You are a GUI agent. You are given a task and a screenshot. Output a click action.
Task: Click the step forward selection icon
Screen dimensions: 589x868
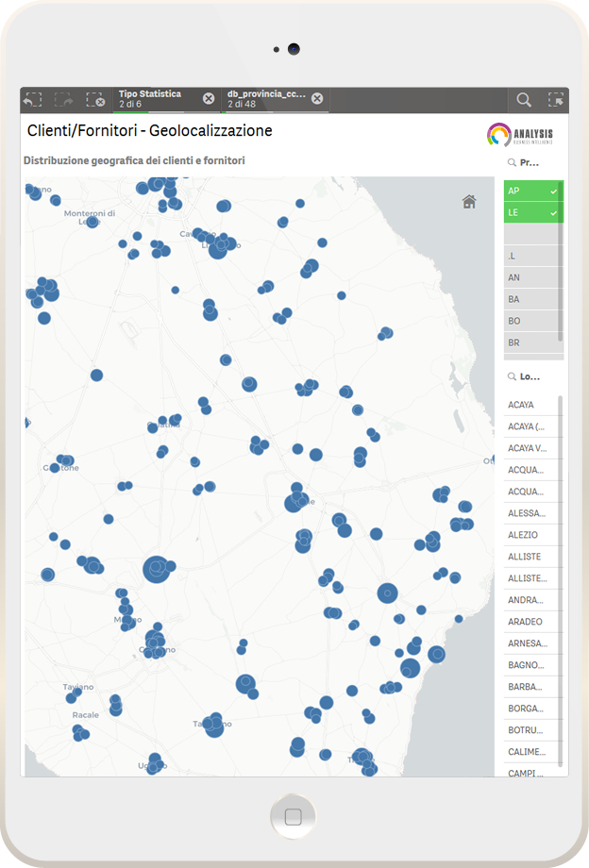point(63,99)
